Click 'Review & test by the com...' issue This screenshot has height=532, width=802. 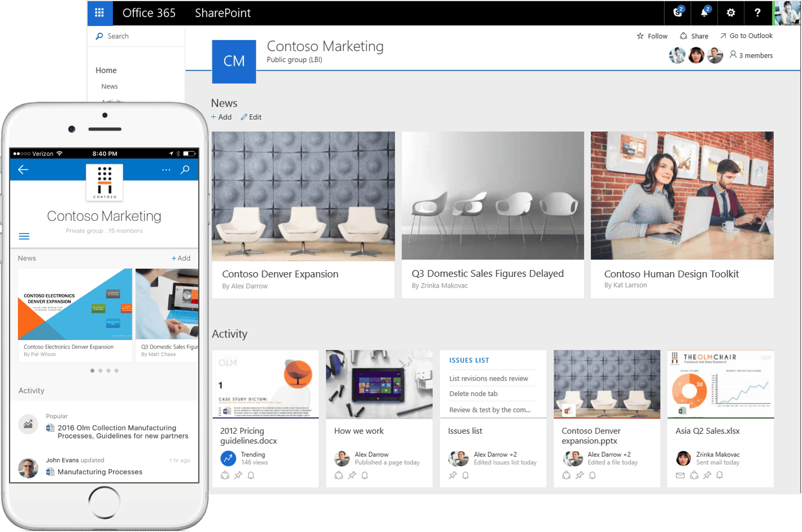[x=490, y=410]
